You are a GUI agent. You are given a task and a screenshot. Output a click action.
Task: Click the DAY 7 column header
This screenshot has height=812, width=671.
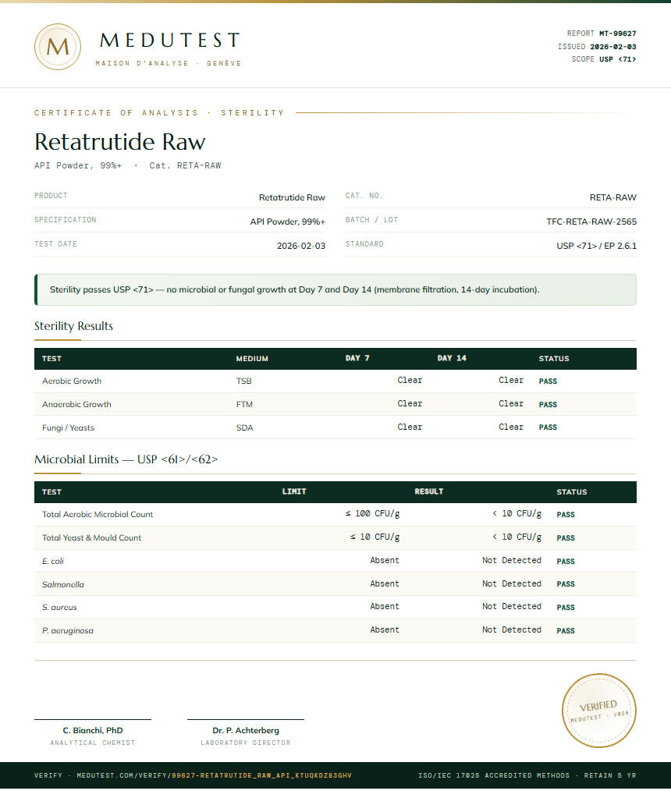point(357,358)
